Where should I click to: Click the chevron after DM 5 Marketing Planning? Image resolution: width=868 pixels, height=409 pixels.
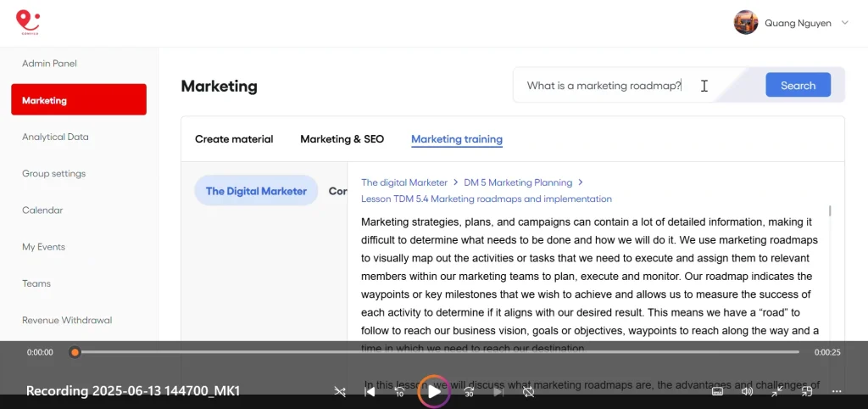581,182
